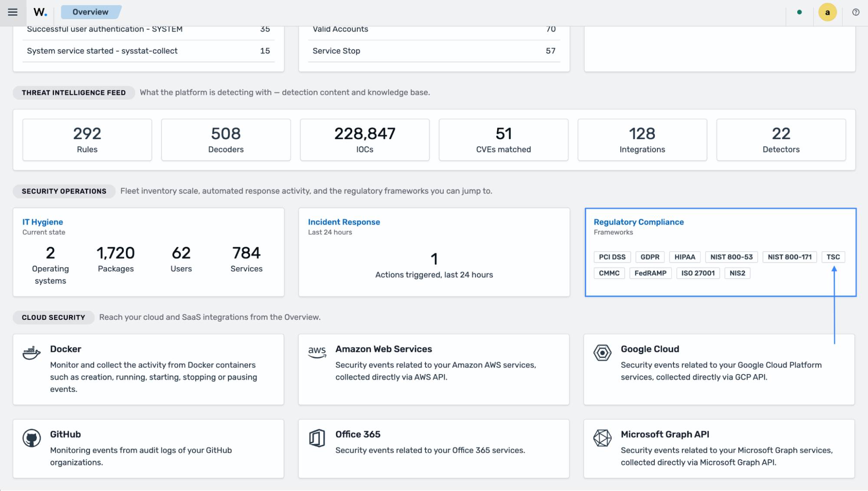Click the System service started - sysstat-collect row
Image resolution: width=868 pixels, height=491 pixels.
click(x=149, y=51)
